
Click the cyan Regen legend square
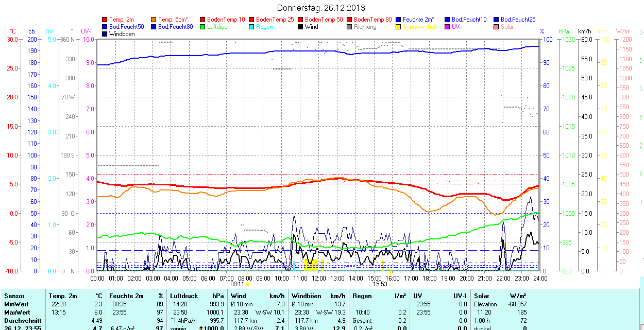click(x=252, y=27)
